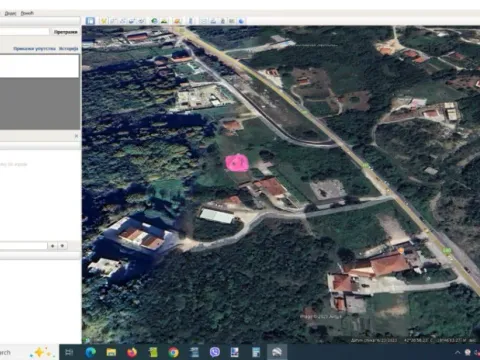Launch Google Chrome from the taskbar

click(173, 352)
